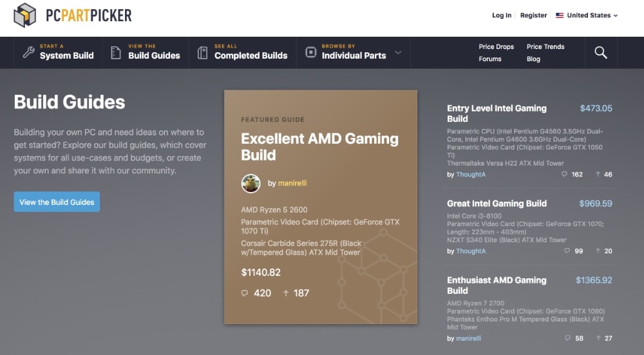Click the View the Build Guides button
The image size is (644, 355).
point(57,202)
